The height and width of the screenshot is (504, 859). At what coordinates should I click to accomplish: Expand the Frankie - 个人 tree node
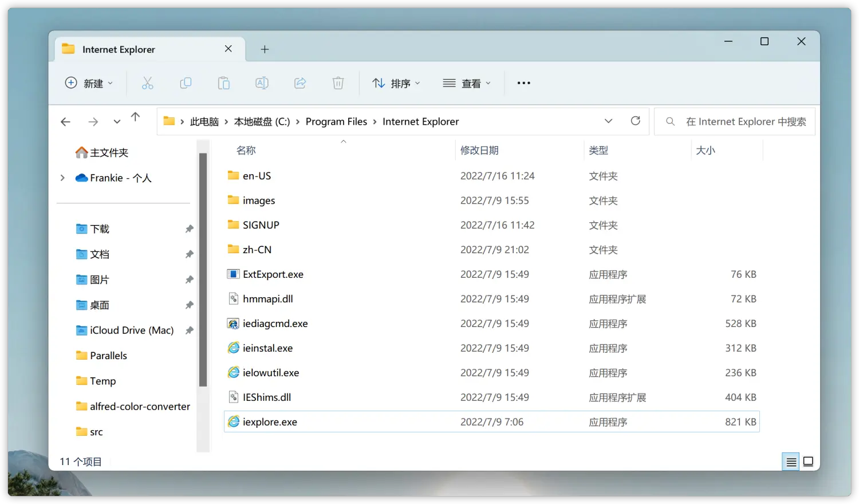(x=62, y=178)
